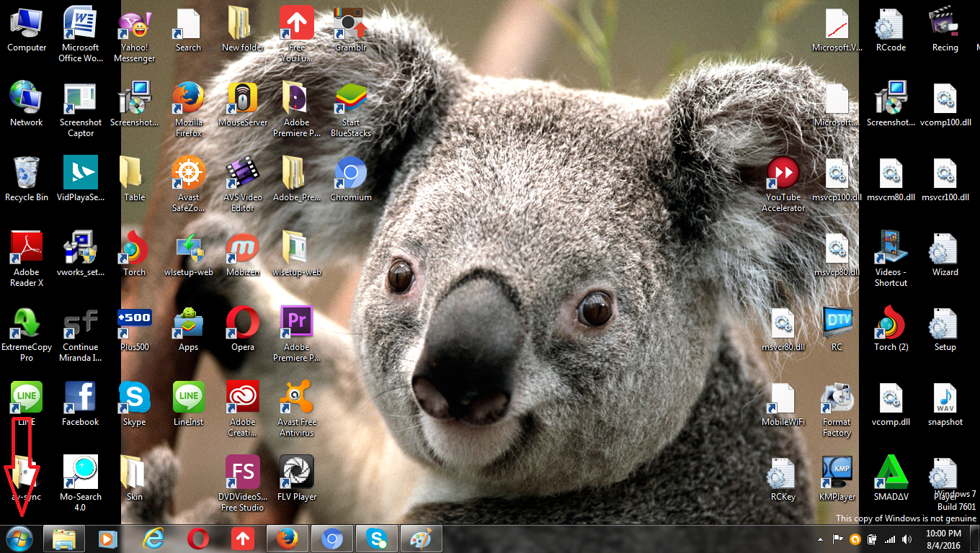Select the DVDVideoSoft Free Studio icon
980x553 pixels.
tap(243, 484)
